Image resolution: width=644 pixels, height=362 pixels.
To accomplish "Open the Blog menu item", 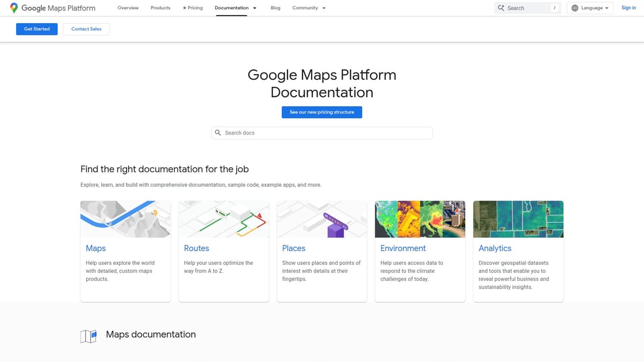I will tap(275, 8).
